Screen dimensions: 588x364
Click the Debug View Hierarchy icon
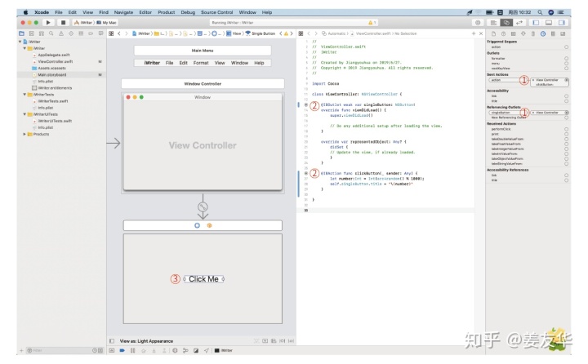(175, 350)
